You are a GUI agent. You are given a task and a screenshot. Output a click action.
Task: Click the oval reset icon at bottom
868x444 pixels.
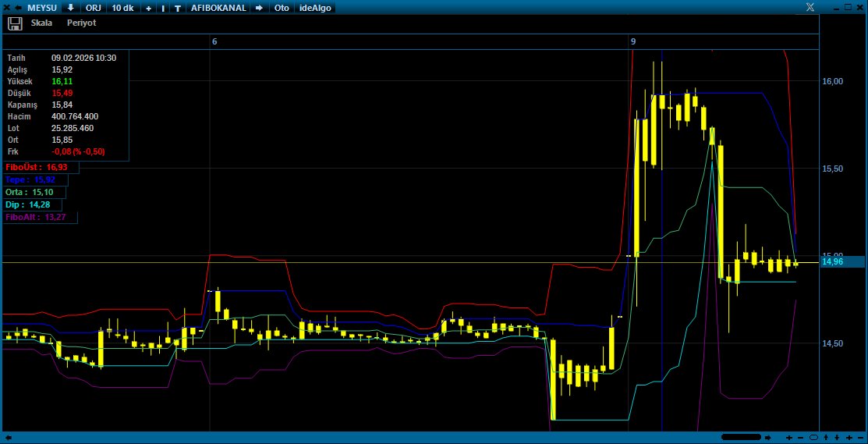tap(813, 437)
